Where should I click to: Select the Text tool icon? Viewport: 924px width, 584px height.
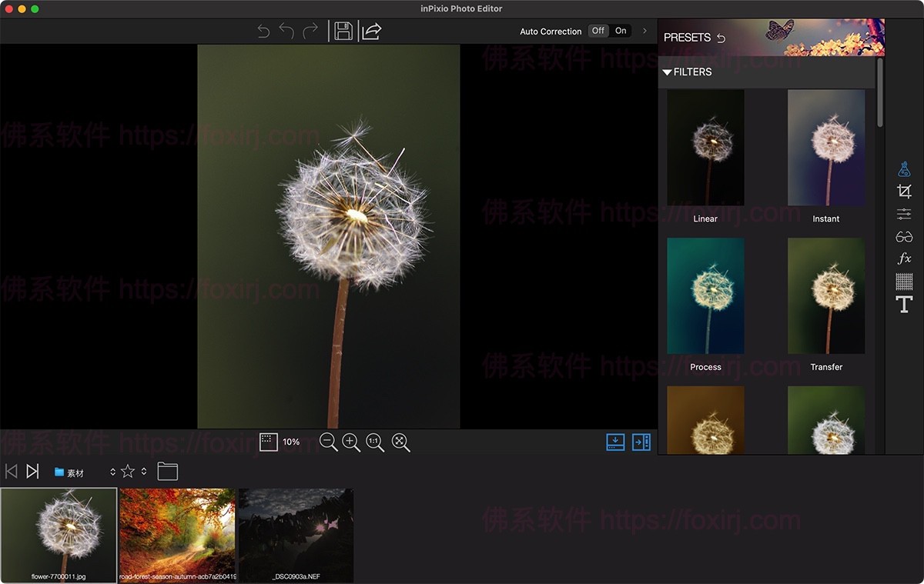904,304
